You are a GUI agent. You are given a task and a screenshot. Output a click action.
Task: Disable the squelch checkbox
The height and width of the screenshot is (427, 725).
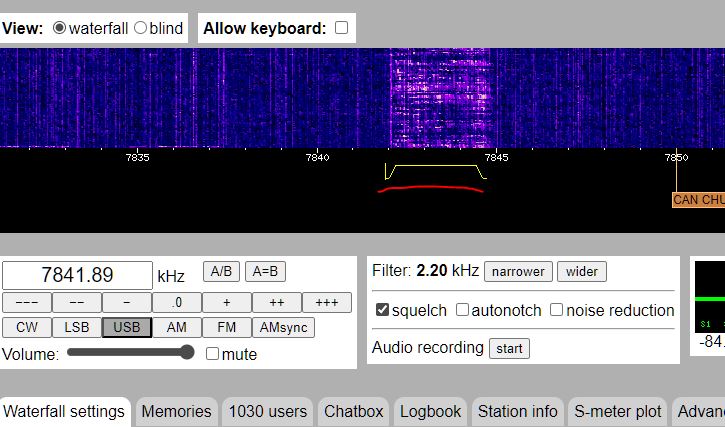tap(382, 309)
